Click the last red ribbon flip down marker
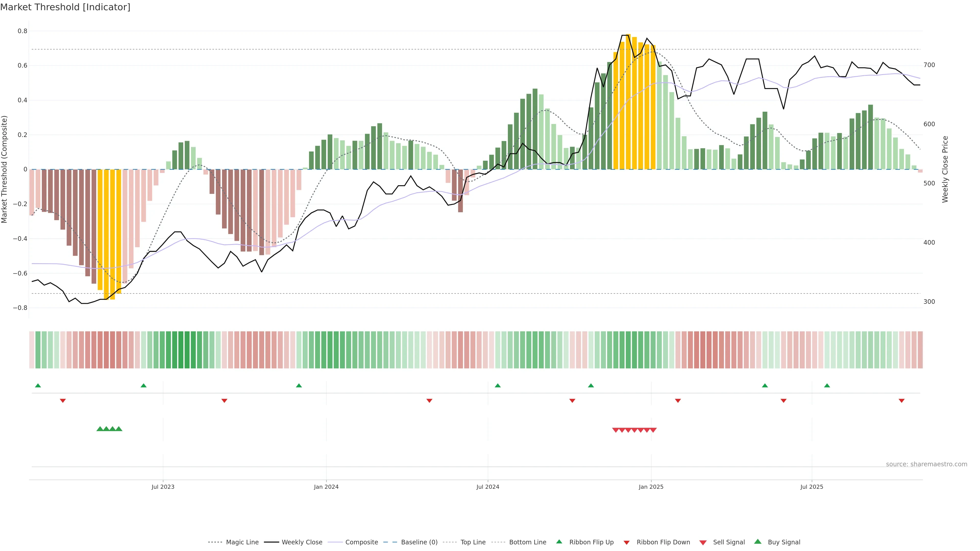980x551 pixels. pos(901,400)
